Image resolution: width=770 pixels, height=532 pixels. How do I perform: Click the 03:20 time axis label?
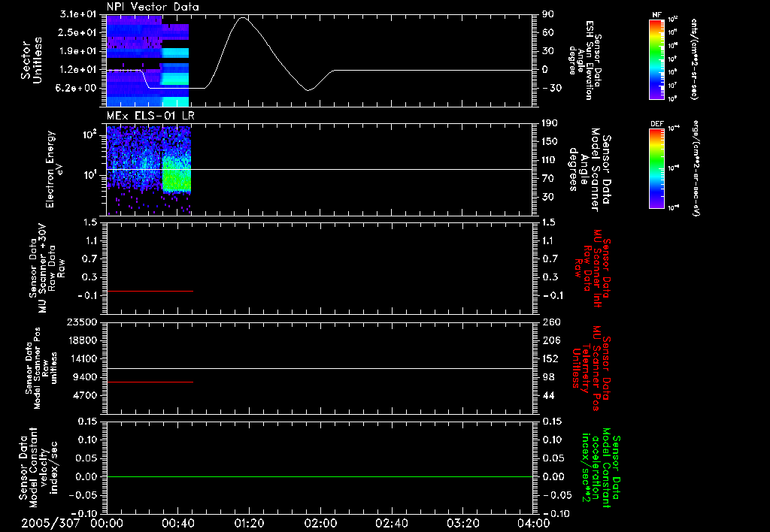coord(462,523)
